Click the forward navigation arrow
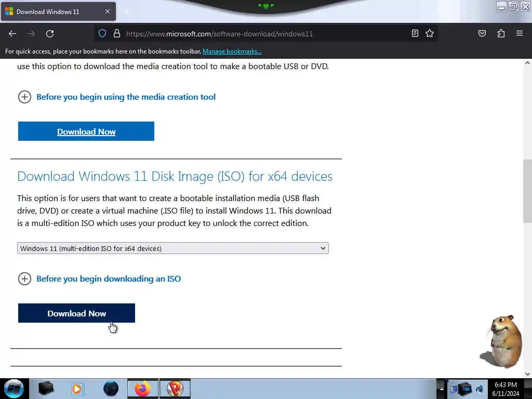This screenshot has height=399, width=532. 31,34
